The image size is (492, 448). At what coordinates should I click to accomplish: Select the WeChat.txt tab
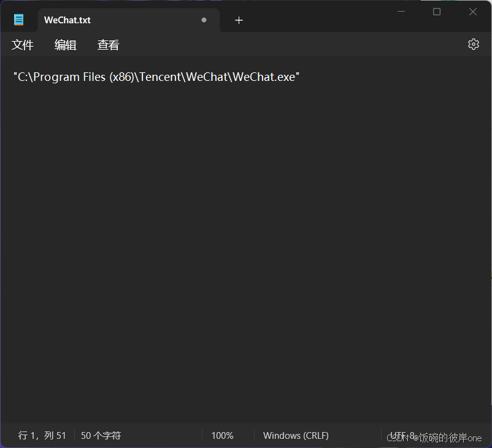tap(129, 20)
